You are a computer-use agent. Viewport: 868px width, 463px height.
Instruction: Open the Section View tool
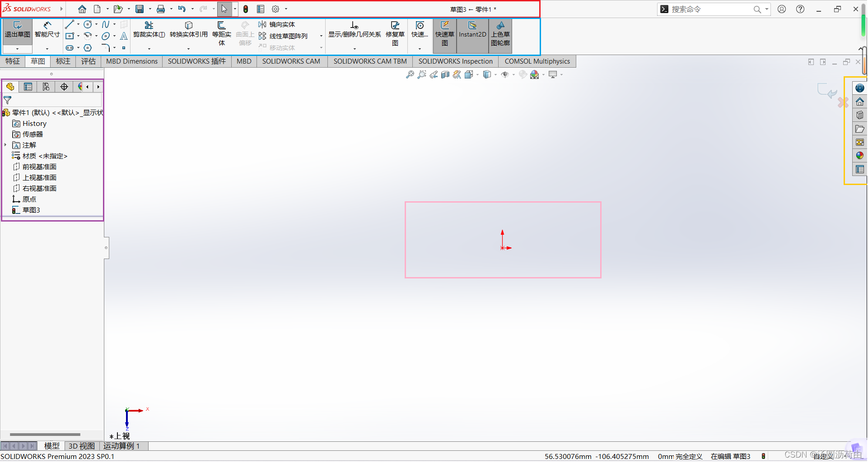click(445, 74)
